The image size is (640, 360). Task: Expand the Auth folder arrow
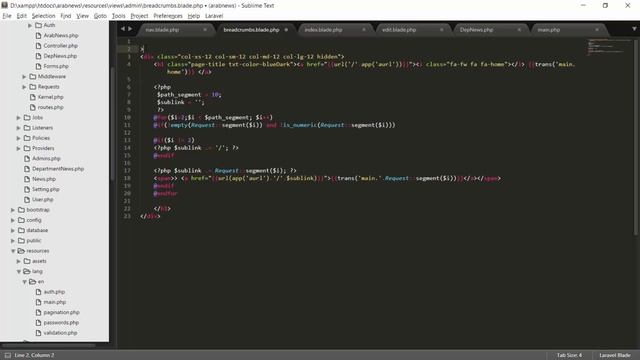(x=30, y=25)
